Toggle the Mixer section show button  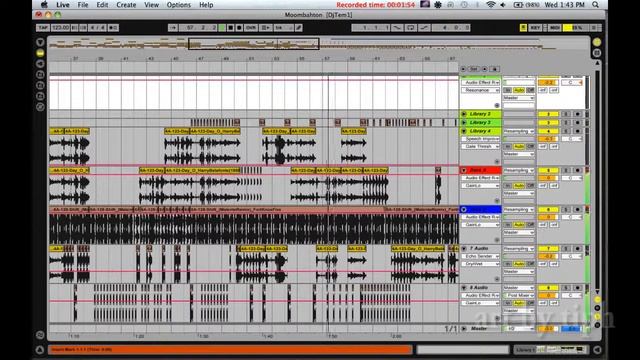pyautogui.click(x=597, y=317)
